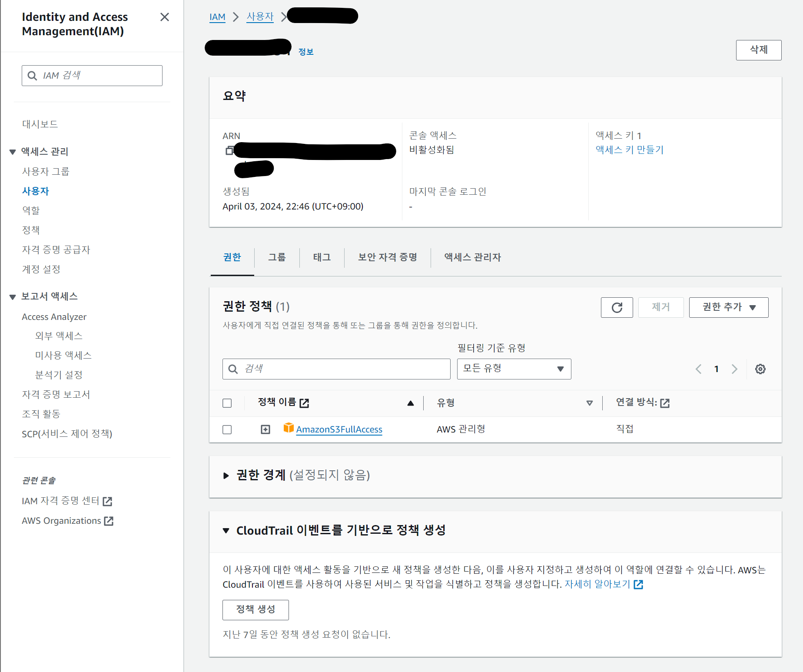Open 분석기 설정 in the sidebar
This screenshot has width=803, height=672.
pos(59,375)
